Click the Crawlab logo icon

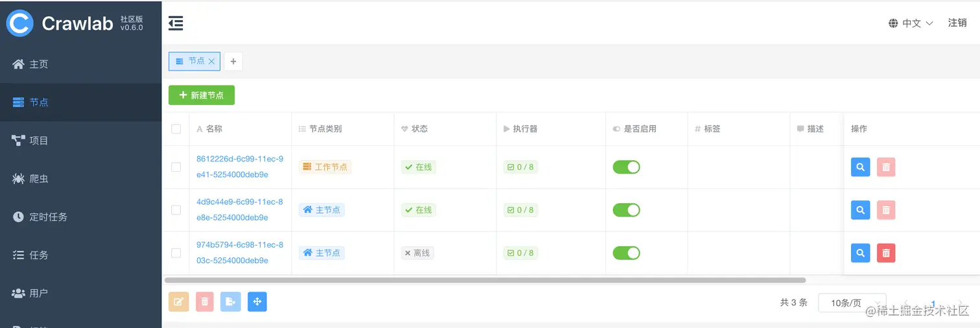(x=19, y=23)
